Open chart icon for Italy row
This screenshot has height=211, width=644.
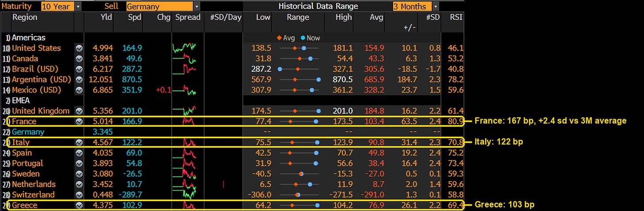click(79, 143)
